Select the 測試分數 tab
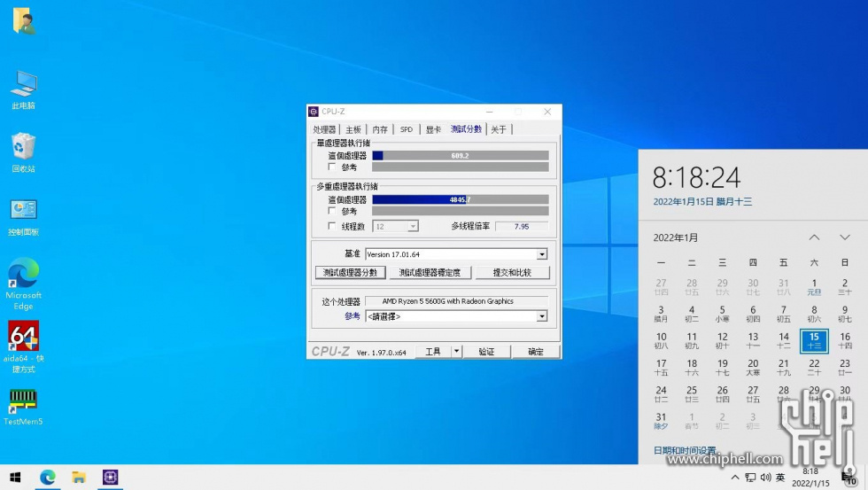868x490 pixels. (x=466, y=129)
